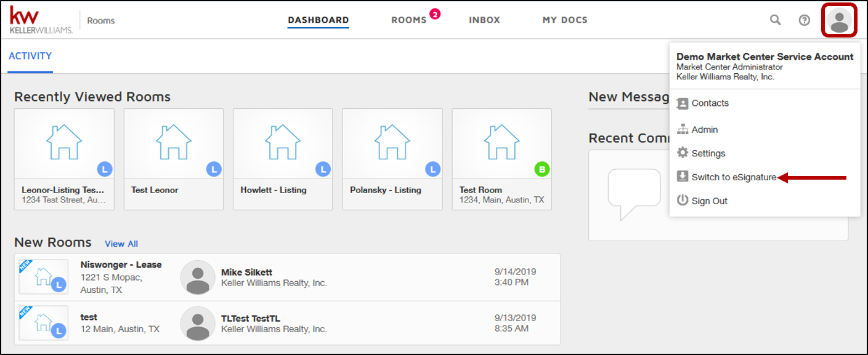Go to the My Docs tab
The image size is (868, 355).
[564, 20]
